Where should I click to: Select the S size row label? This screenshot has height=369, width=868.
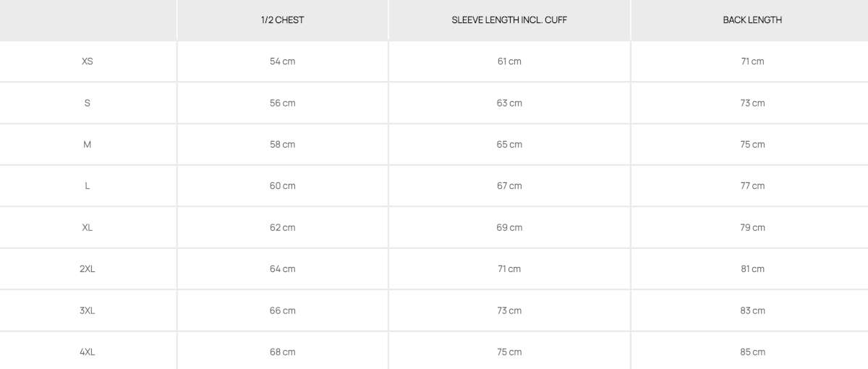[x=88, y=103]
